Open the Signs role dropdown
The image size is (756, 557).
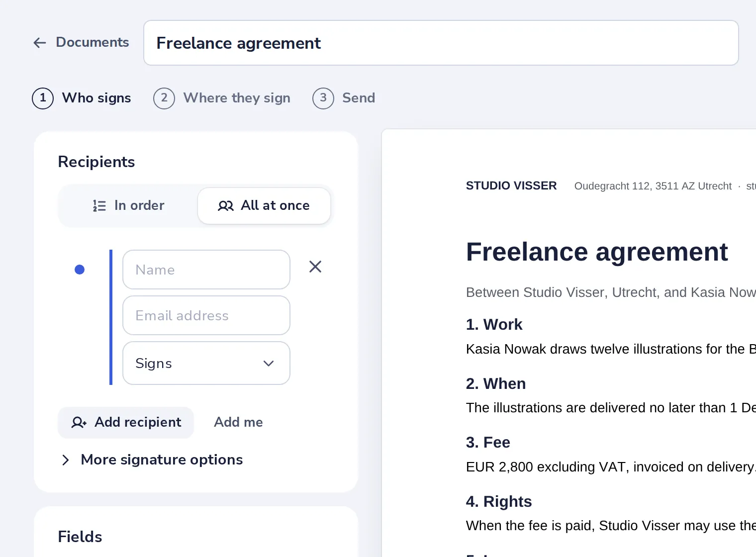point(206,363)
